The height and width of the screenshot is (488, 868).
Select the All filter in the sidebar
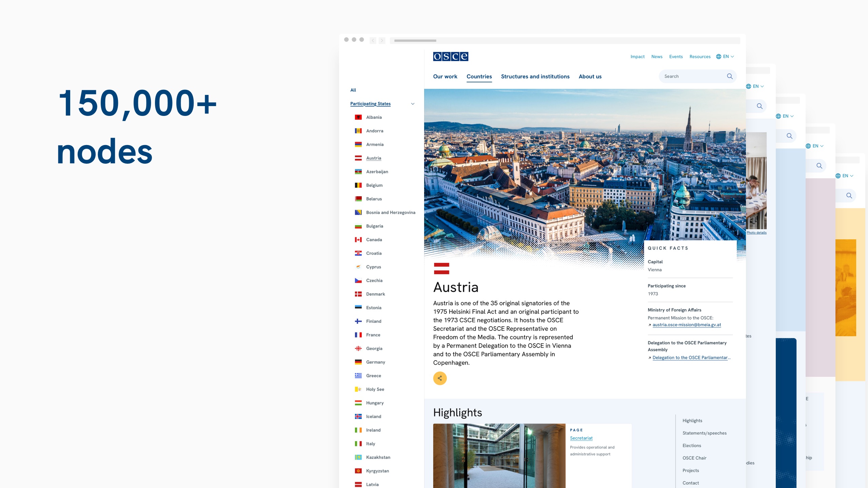point(353,90)
